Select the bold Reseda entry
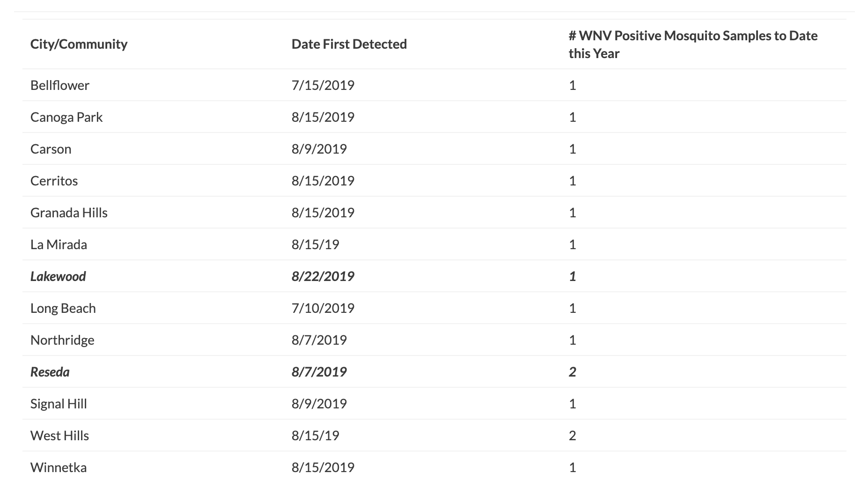 (x=50, y=372)
